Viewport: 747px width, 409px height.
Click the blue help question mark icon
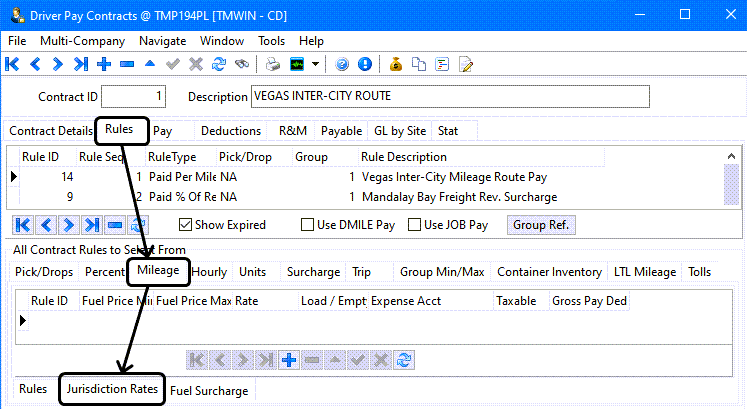(x=342, y=64)
